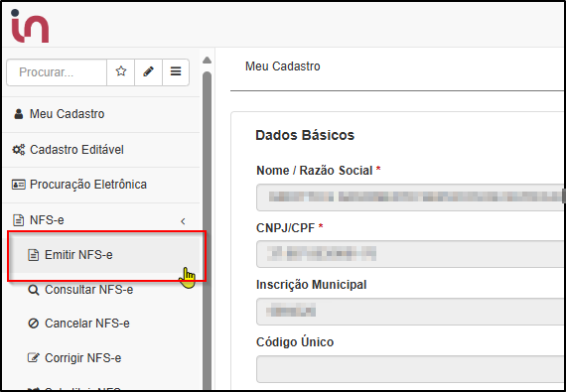Click the sidebar scrollbar up arrow
Screen dimensions: 566x392
[207, 60]
